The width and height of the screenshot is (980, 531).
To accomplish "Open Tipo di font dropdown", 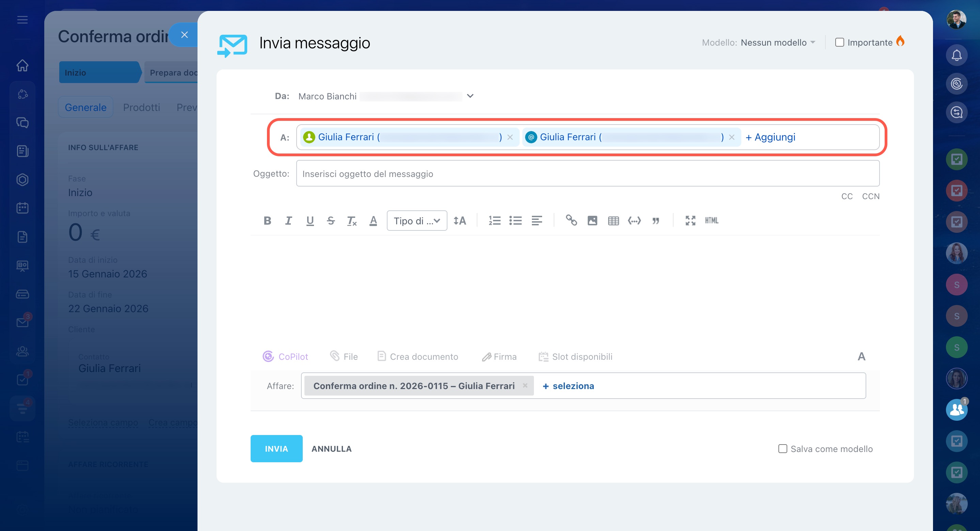I will tap(416, 221).
